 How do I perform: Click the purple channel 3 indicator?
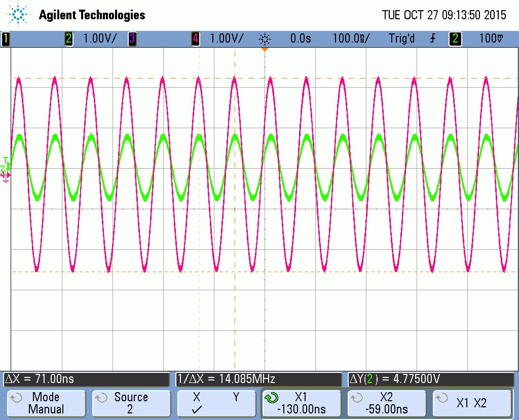click(132, 39)
